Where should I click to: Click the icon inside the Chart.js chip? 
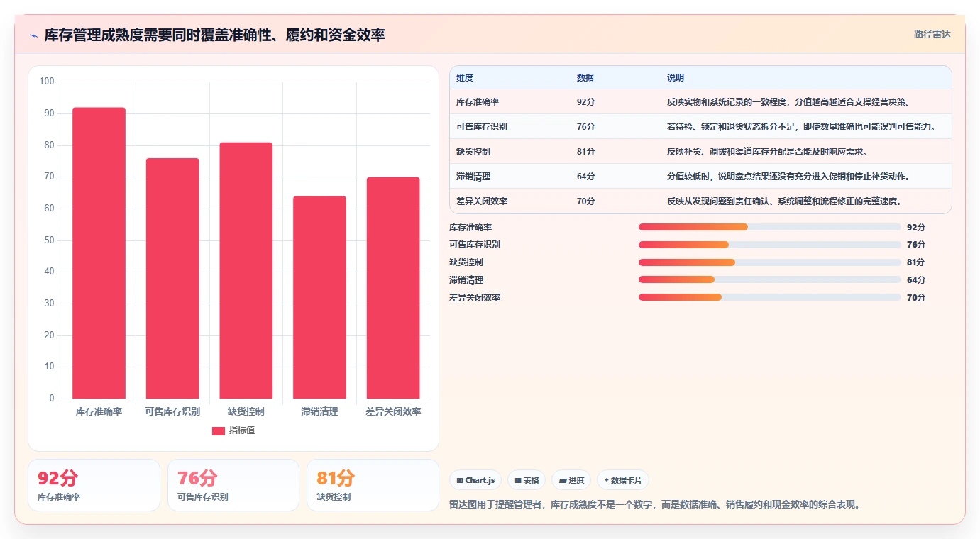pos(460,481)
